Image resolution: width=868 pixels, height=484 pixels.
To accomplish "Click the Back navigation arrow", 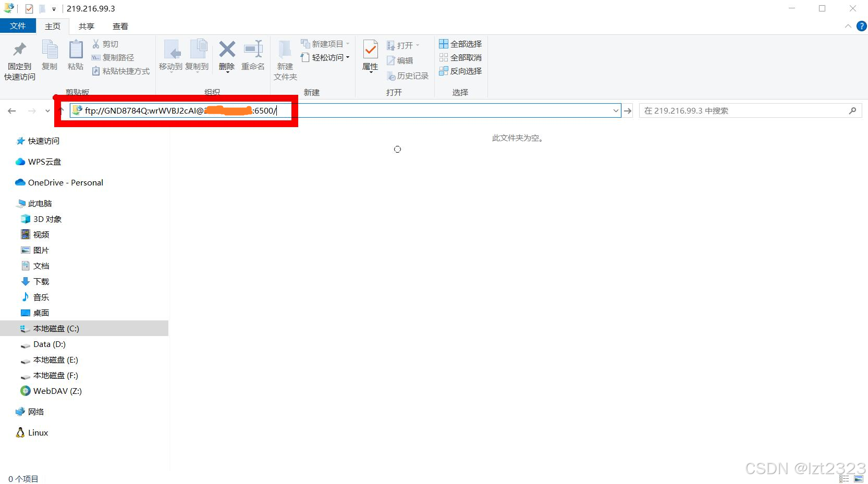I will (x=12, y=110).
